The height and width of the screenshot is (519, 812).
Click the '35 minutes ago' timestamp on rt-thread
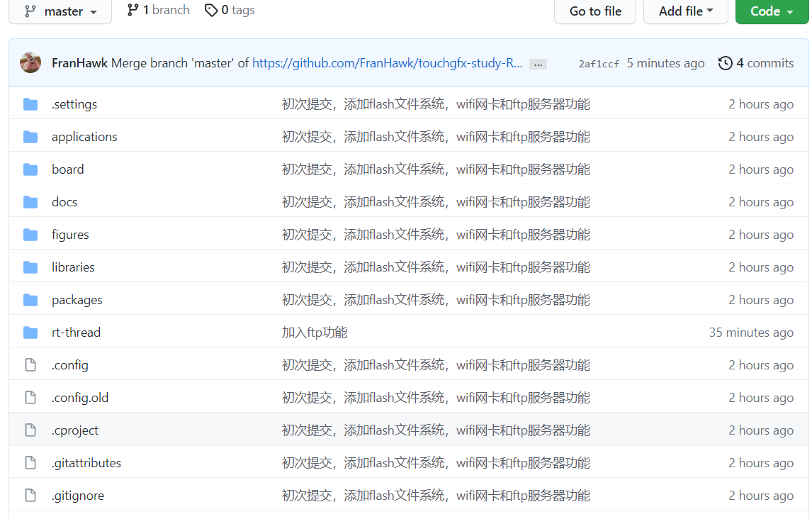pyautogui.click(x=751, y=333)
